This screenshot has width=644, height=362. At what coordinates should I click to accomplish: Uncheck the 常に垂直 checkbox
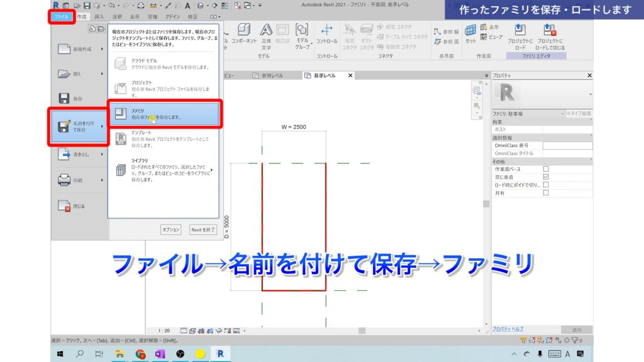click(x=546, y=177)
